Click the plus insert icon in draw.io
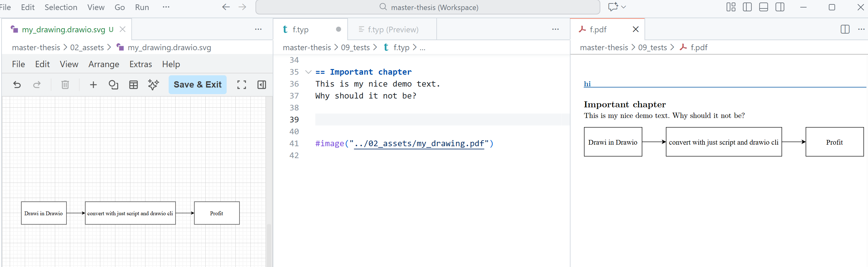868x267 pixels. coord(93,85)
